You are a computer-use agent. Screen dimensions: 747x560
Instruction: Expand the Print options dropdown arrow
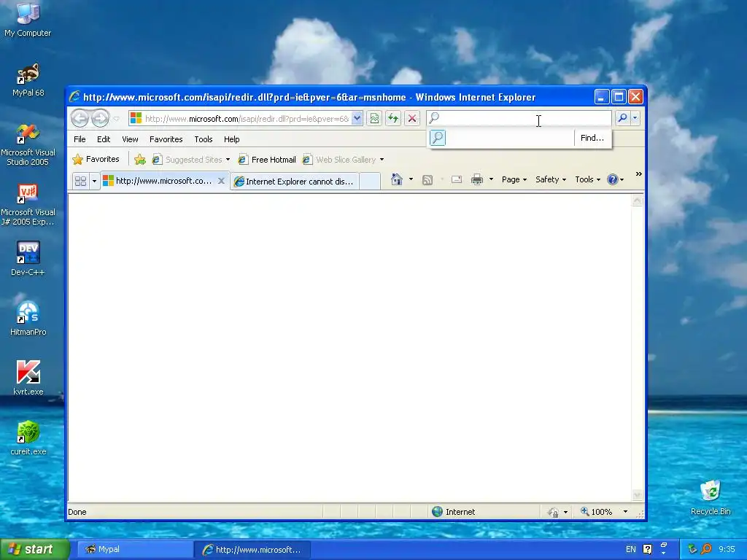[x=491, y=179]
